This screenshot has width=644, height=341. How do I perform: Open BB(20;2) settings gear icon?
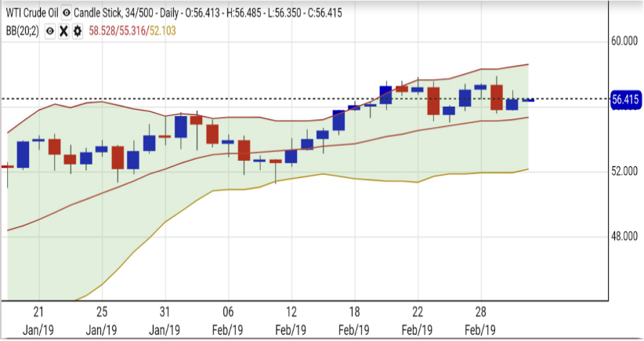pyautogui.click(x=77, y=30)
